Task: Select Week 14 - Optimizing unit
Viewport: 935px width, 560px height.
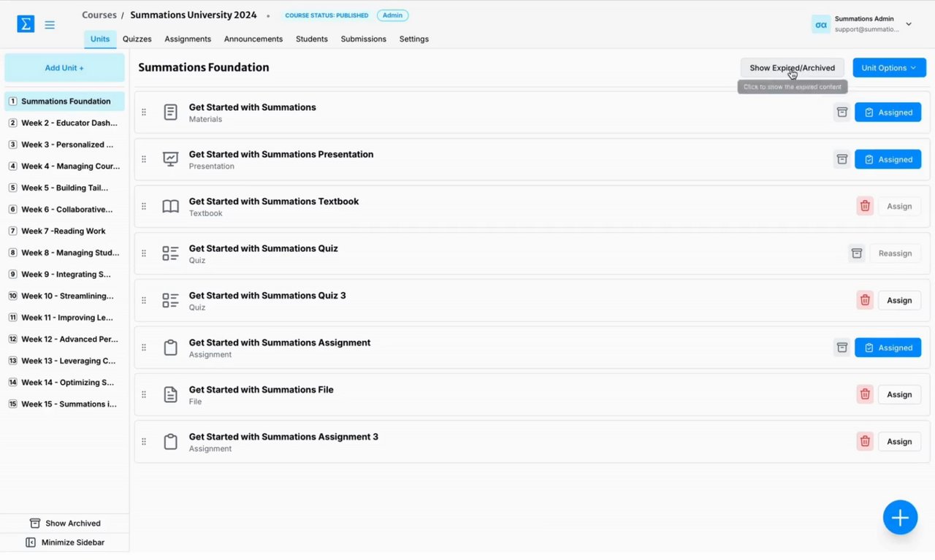Action: click(x=64, y=383)
